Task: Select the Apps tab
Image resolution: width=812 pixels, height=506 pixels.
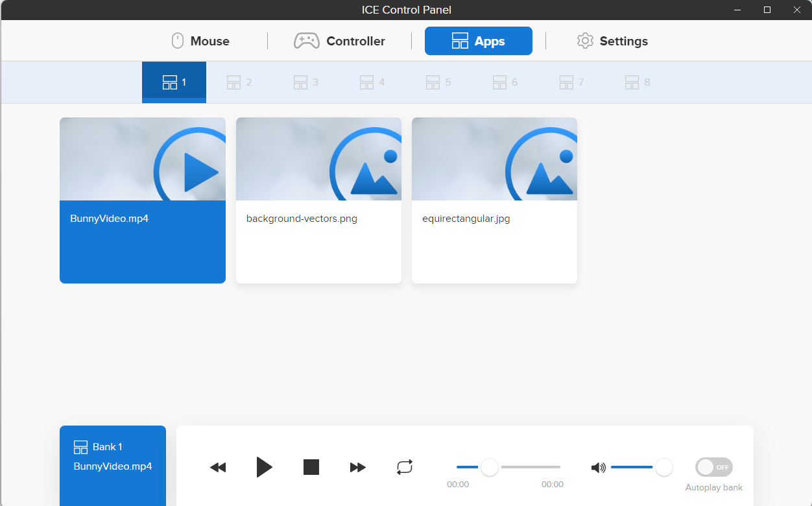Action: (x=478, y=41)
